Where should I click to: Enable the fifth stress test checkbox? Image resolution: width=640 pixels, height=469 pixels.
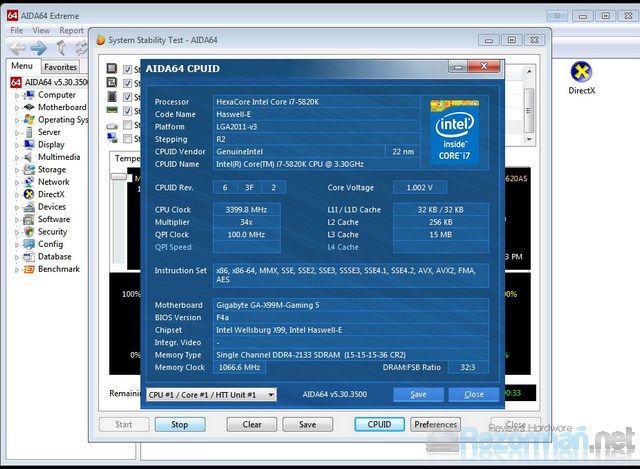click(x=127, y=125)
